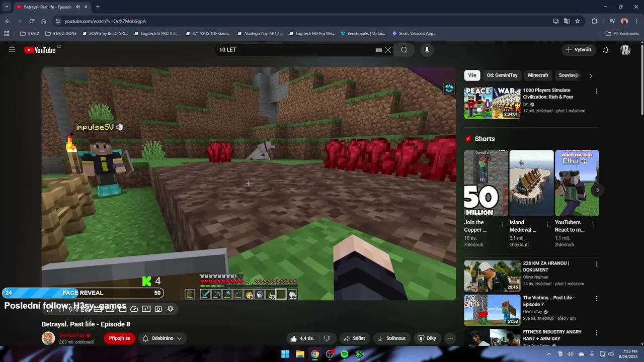The image size is (644, 362).
Task: Play 1000 Players Simulate Civilization thumbnail
Action: point(492,103)
